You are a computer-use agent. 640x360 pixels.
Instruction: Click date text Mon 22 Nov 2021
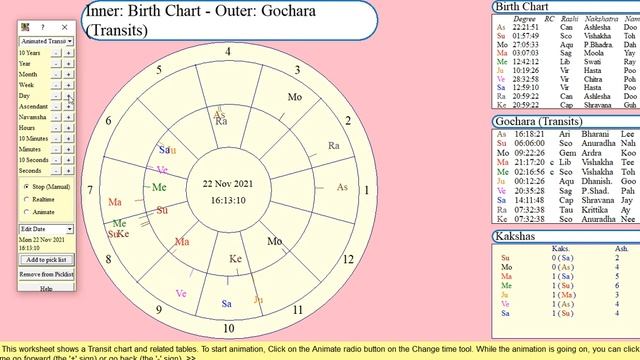[42, 240]
